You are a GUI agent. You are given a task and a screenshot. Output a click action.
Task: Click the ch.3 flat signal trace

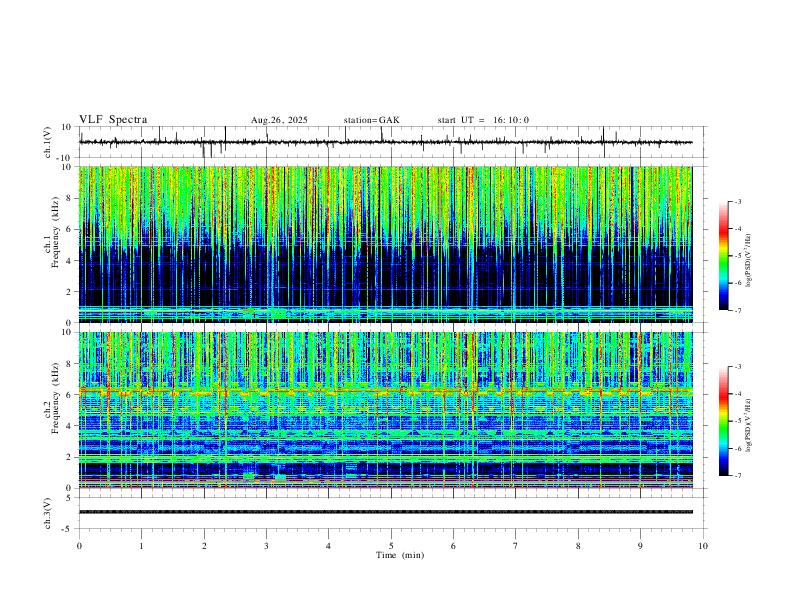385,512
